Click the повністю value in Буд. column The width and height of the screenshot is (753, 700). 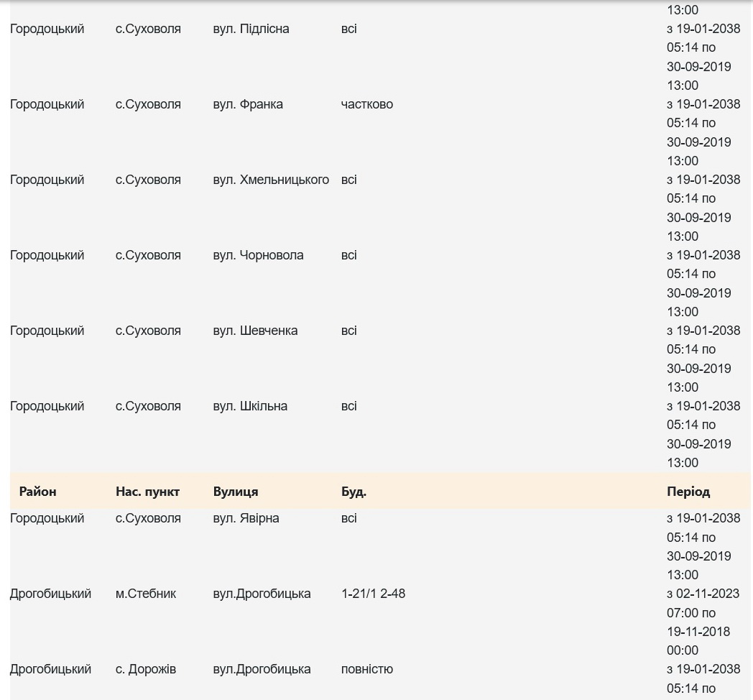366,669
